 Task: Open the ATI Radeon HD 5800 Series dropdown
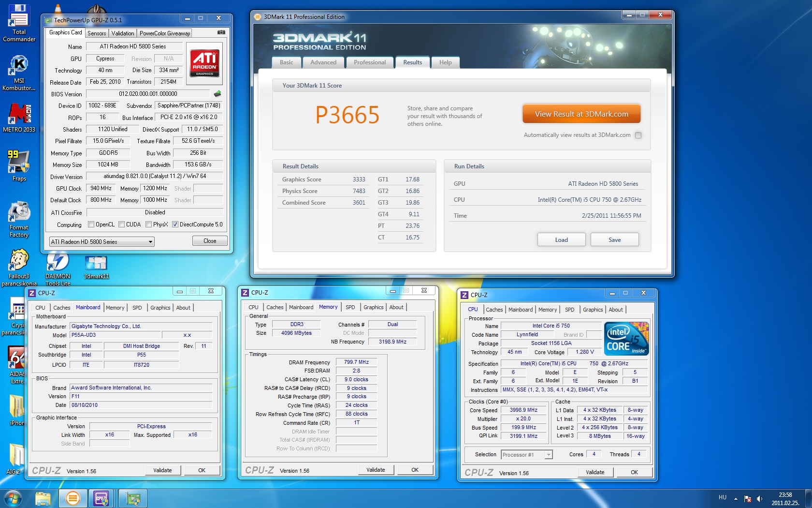click(101, 241)
